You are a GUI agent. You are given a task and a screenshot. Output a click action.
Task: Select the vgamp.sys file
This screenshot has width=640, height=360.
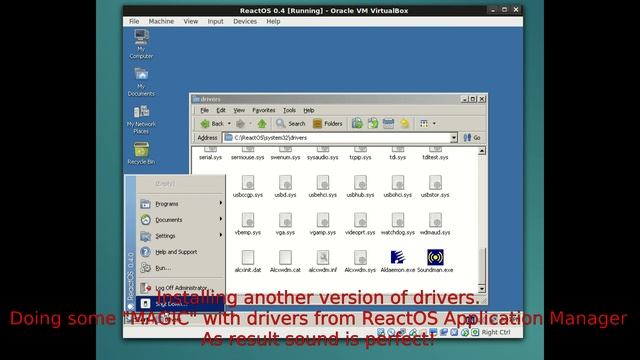[322, 224]
